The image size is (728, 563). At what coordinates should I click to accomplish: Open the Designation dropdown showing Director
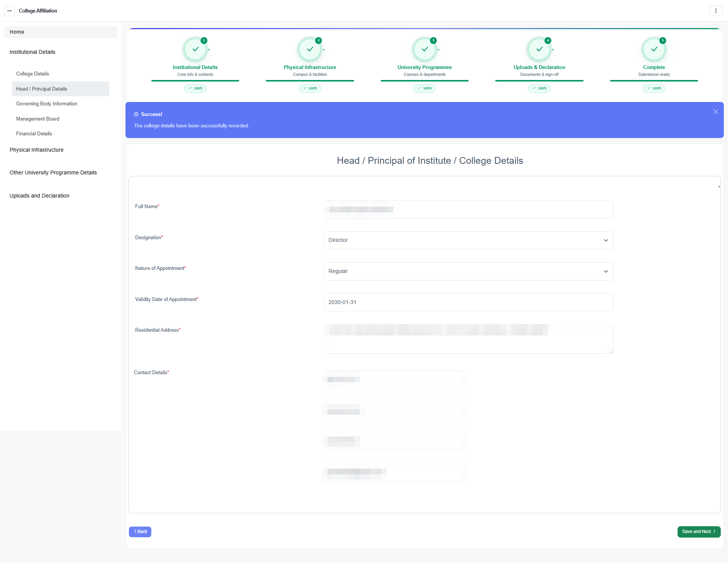469,240
